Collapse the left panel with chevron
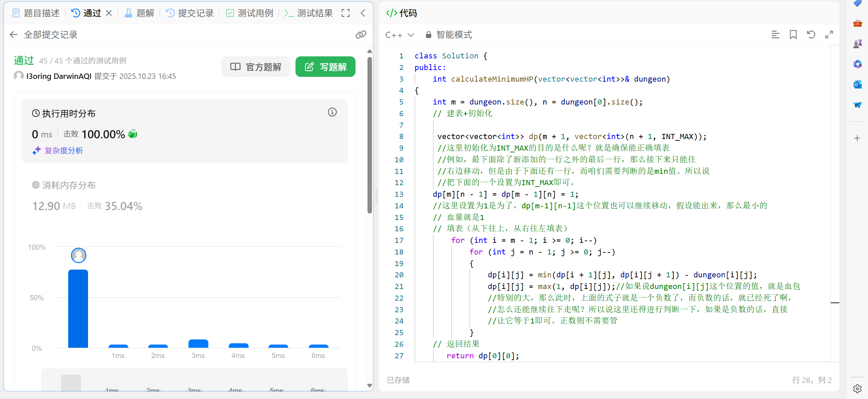Screen dimensions: 868x399 363,13
